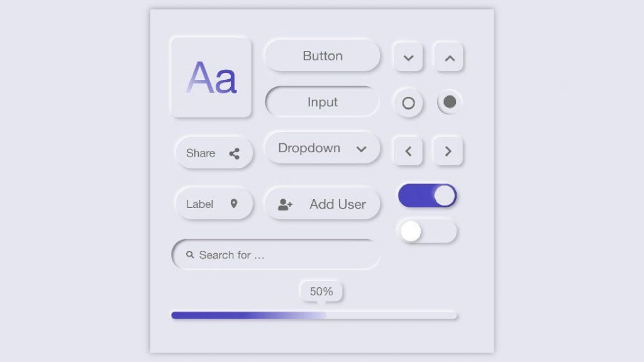The height and width of the screenshot is (362, 644).
Task: Select the location pin icon beside Label
Action: (x=233, y=204)
